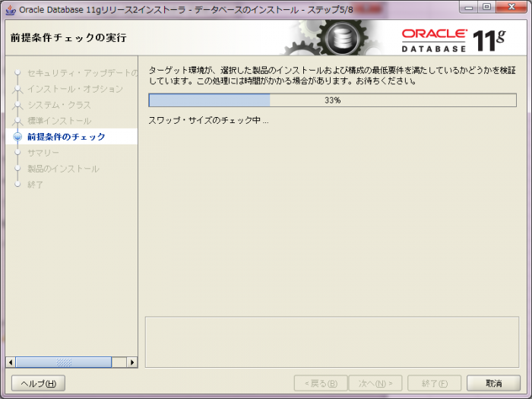
Task: Click the 33% progress bar
Action: pos(333,100)
